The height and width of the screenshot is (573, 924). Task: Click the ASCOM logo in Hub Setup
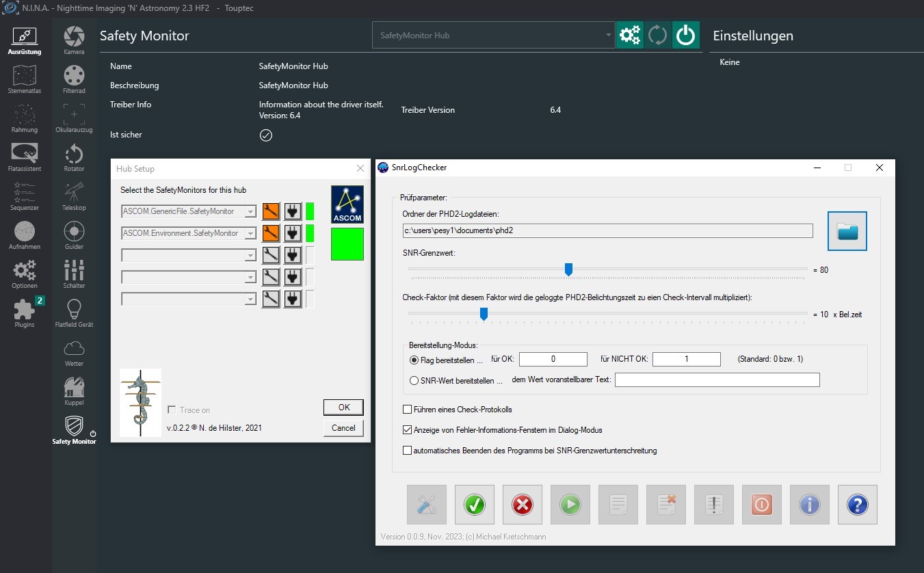click(347, 204)
